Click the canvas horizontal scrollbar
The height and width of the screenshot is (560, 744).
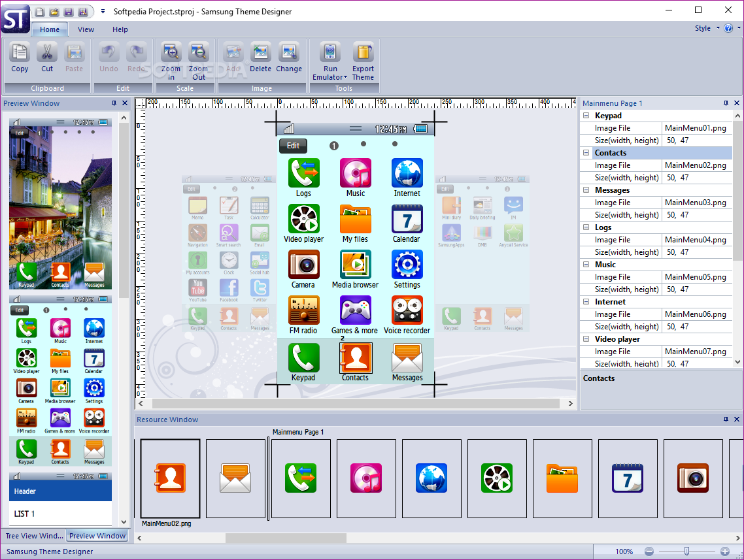(x=356, y=404)
